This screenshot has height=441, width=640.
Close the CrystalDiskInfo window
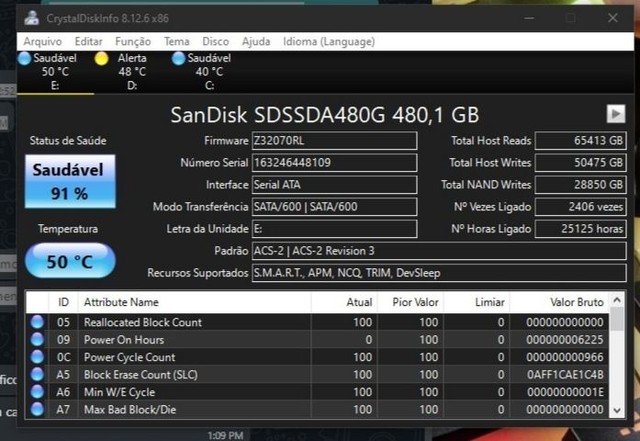pos(613,18)
